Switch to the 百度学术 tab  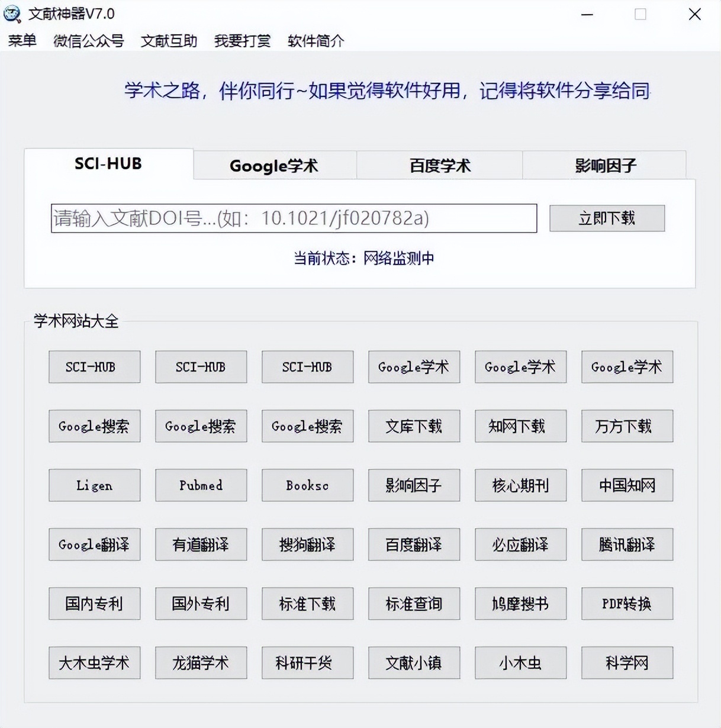coord(439,166)
